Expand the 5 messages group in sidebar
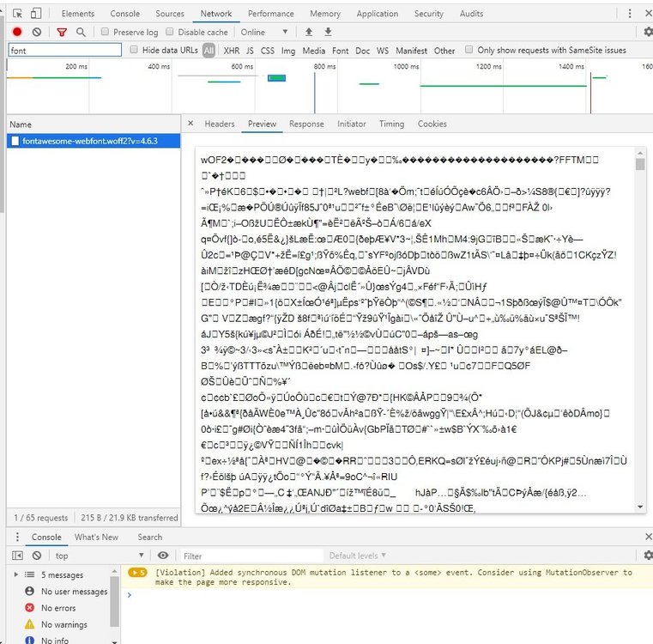 (x=17, y=574)
